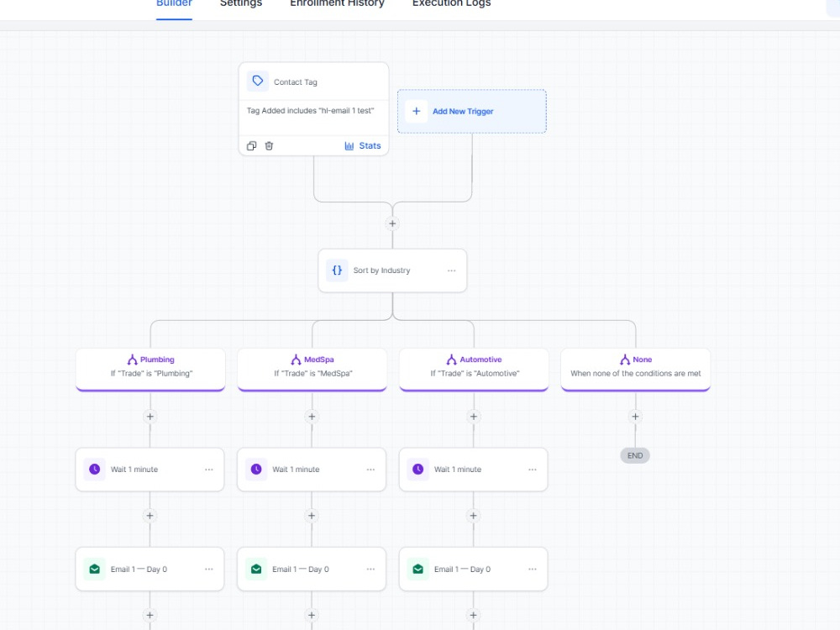The height and width of the screenshot is (630, 840).
Task: Click the Automotive branch fork icon
Action: pyautogui.click(x=452, y=360)
